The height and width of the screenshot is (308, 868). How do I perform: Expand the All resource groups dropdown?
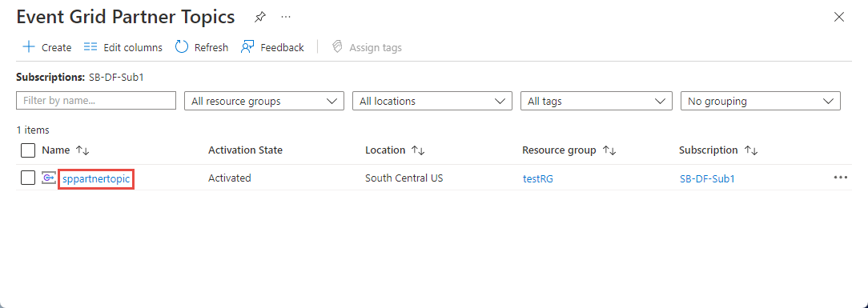pyautogui.click(x=264, y=101)
